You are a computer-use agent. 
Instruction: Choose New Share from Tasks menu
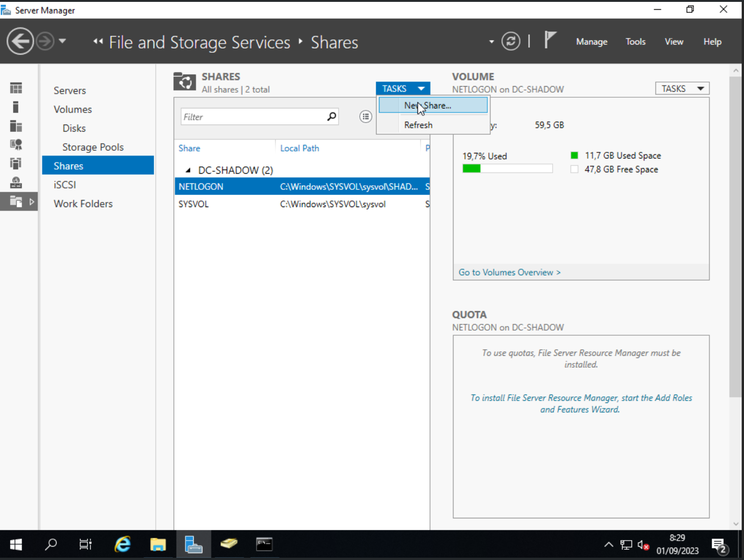pos(433,106)
